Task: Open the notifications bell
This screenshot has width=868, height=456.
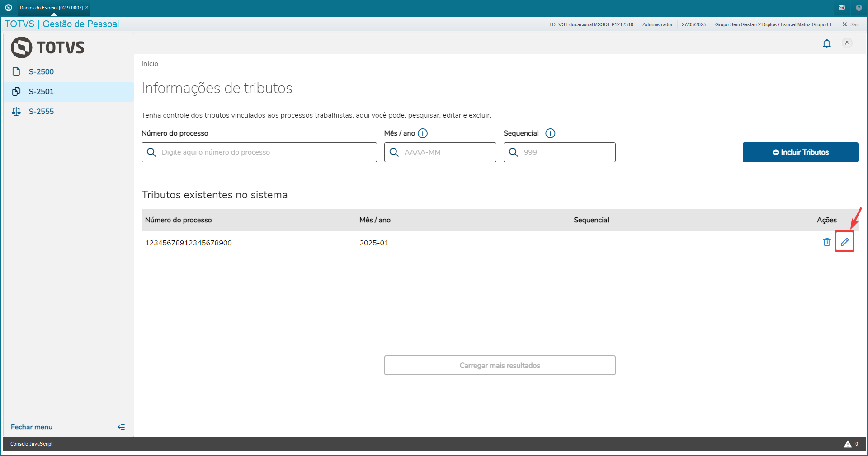Action: click(x=826, y=43)
